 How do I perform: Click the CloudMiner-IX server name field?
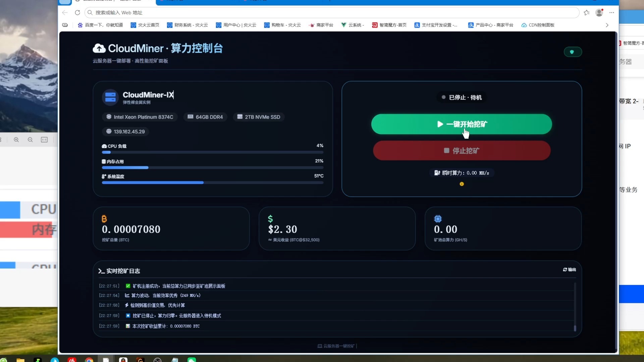tap(148, 95)
